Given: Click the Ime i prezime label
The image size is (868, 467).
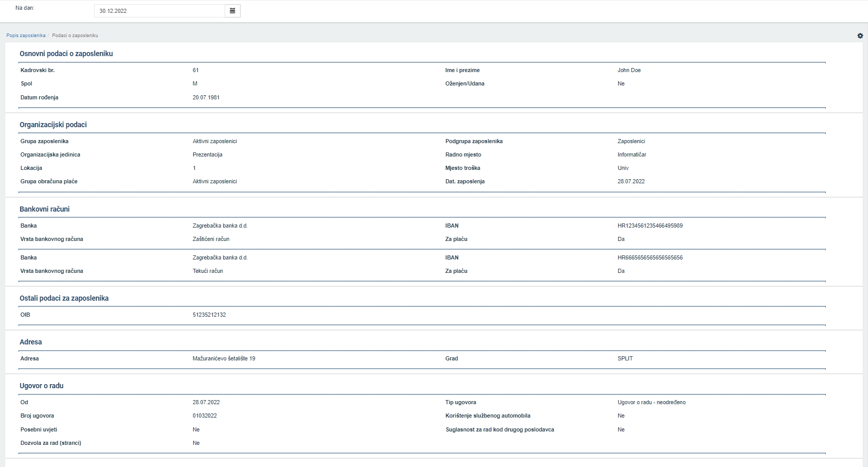Looking at the screenshot, I should click(463, 70).
